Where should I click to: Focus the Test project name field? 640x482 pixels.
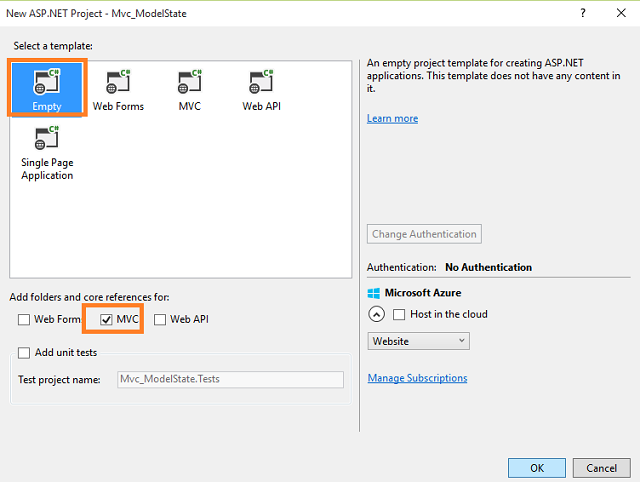[x=230, y=379]
